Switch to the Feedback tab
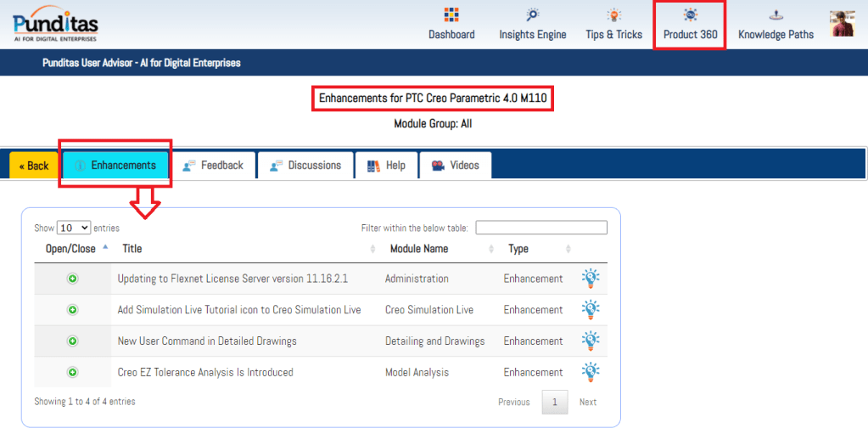This screenshot has width=868, height=434. [213, 166]
